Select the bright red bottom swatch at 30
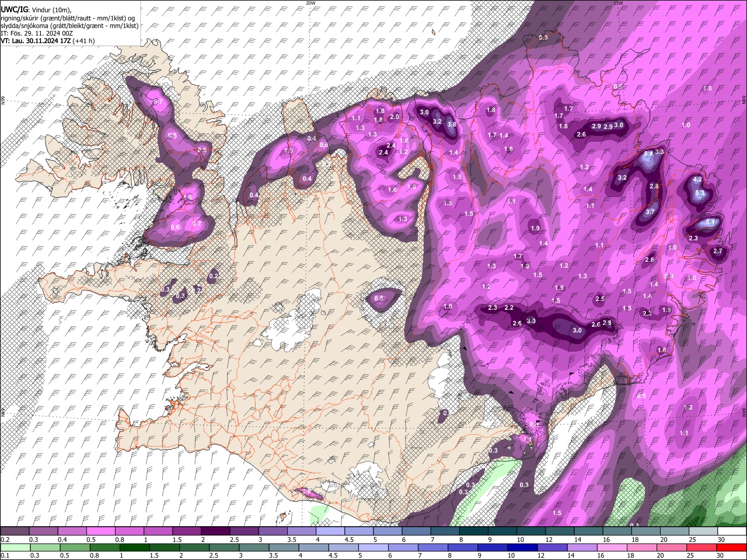747x560 pixels. (732, 548)
